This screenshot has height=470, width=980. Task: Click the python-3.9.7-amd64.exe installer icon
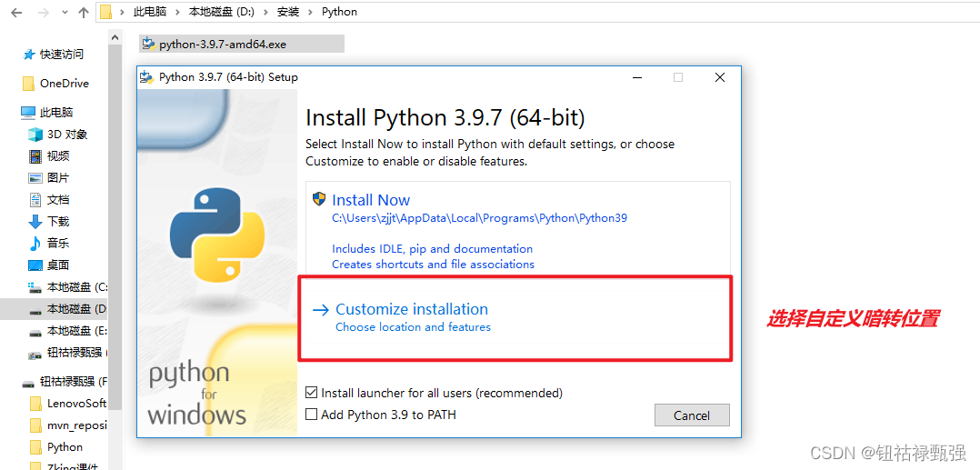click(148, 43)
